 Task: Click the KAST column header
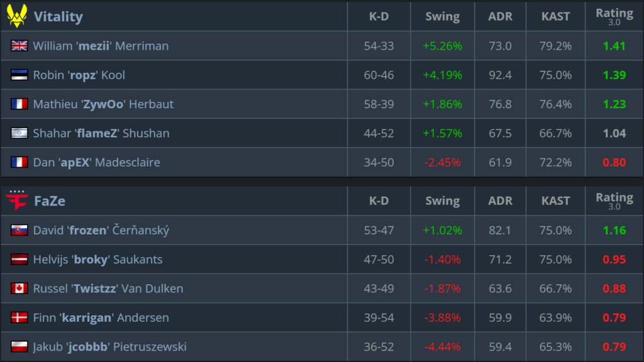pyautogui.click(x=555, y=16)
